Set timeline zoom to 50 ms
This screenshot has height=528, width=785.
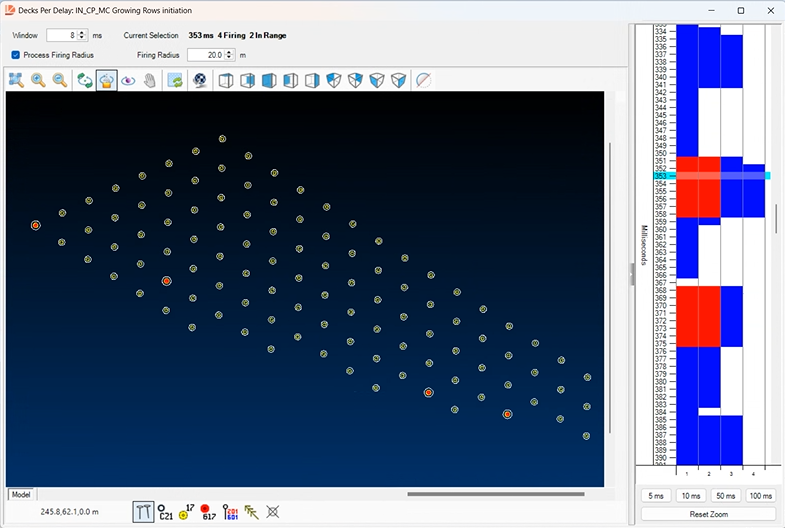[725, 496]
